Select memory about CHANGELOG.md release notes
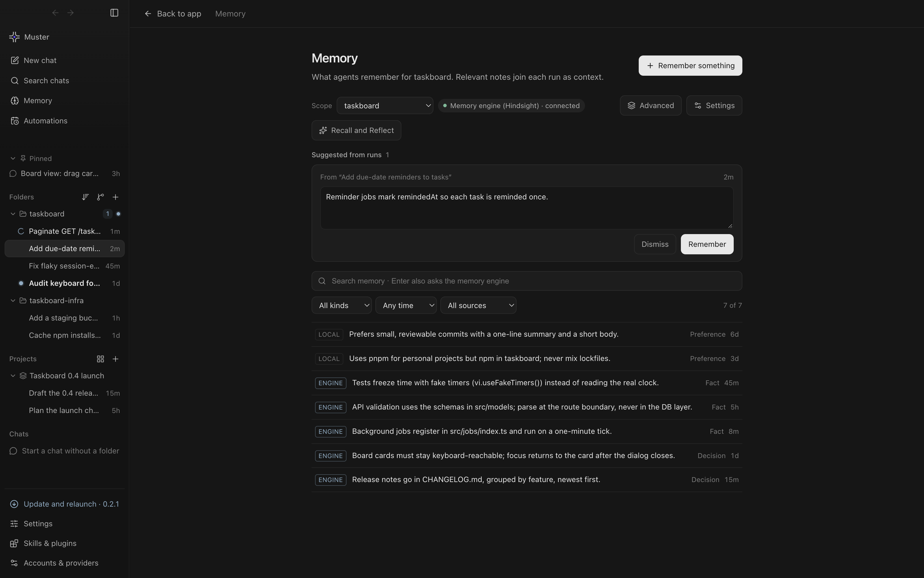Viewport: 924px width, 578px height. click(526, 480)
